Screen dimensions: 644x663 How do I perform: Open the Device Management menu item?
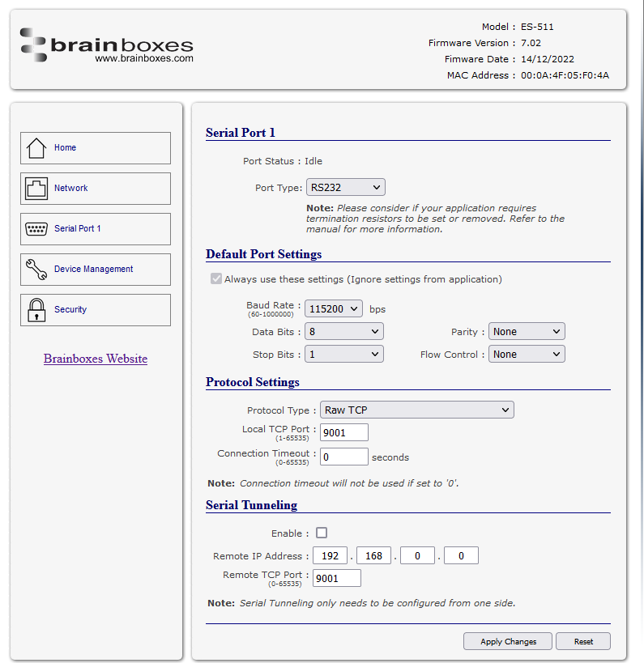tap(94, 270)
